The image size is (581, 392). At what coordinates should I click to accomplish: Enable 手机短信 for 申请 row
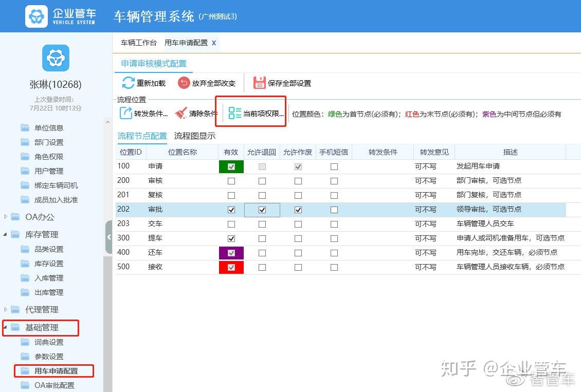(x=334, y=166)
